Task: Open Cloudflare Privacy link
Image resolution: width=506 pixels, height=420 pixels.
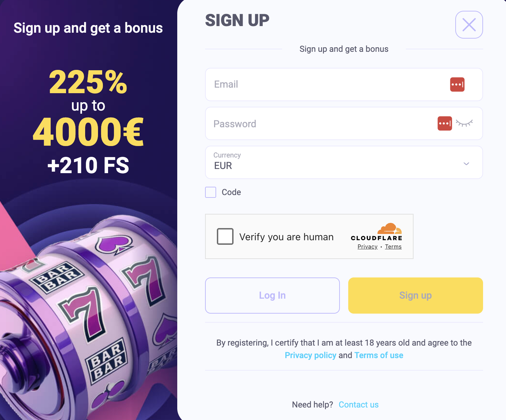Action: pyautogui.click(x=367, y=247)
